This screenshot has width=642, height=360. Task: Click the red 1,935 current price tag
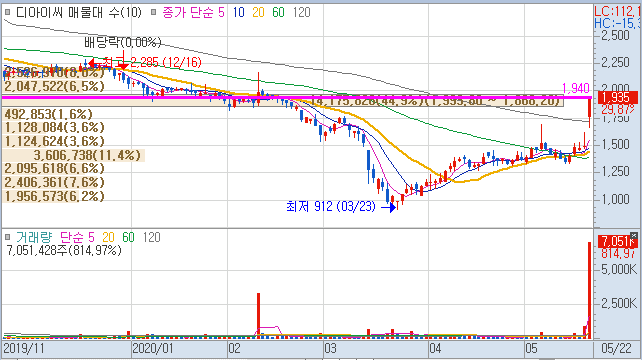[x=617, y=97]
